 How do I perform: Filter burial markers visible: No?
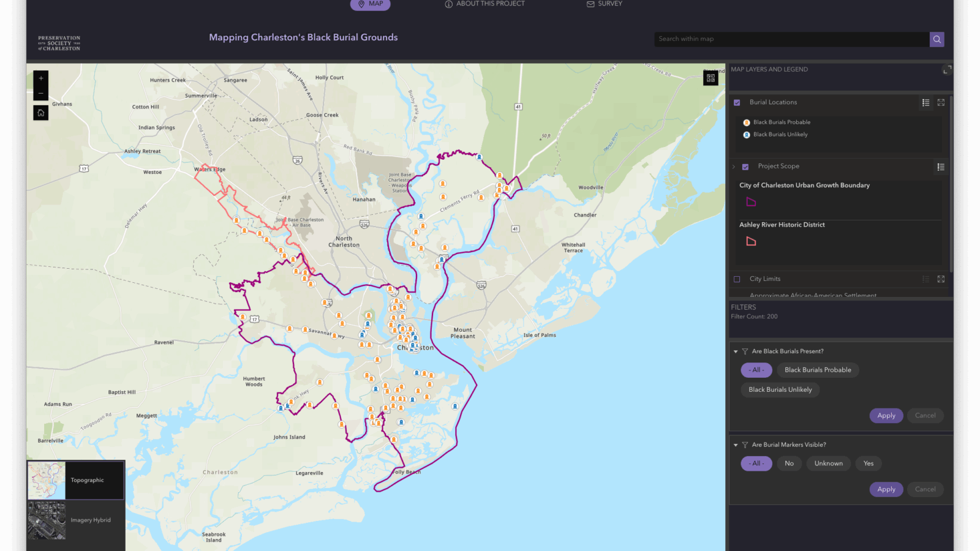pyautogui.click(x=789, y=463)
